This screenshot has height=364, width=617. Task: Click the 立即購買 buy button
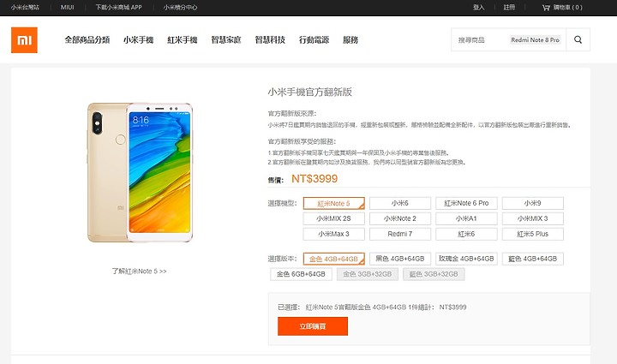313,326
